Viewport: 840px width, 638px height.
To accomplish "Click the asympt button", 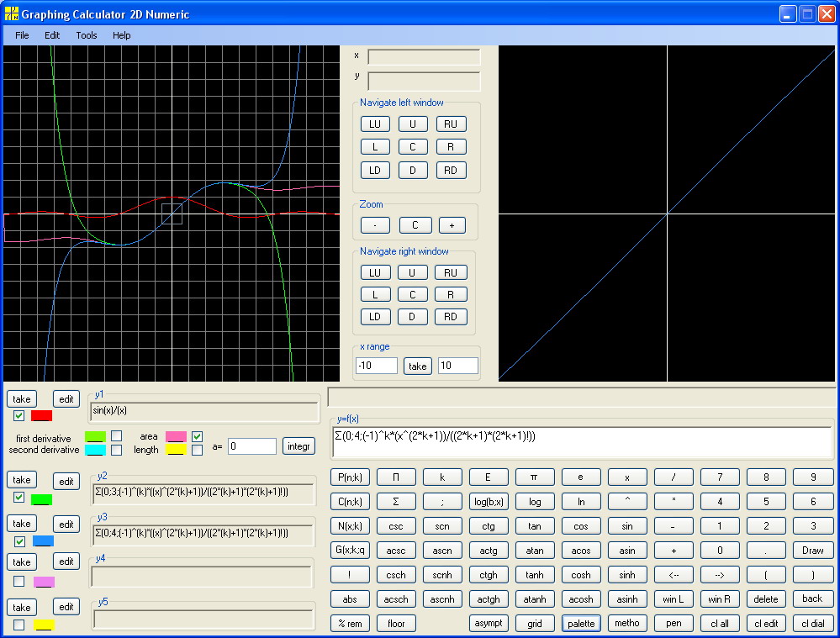I will click(x=489, y=624).
